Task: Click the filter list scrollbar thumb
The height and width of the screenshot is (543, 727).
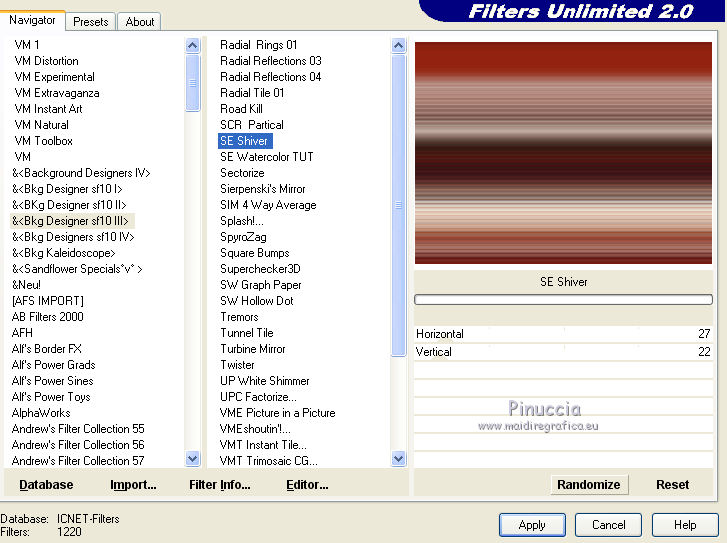Action: click(398, 205)
